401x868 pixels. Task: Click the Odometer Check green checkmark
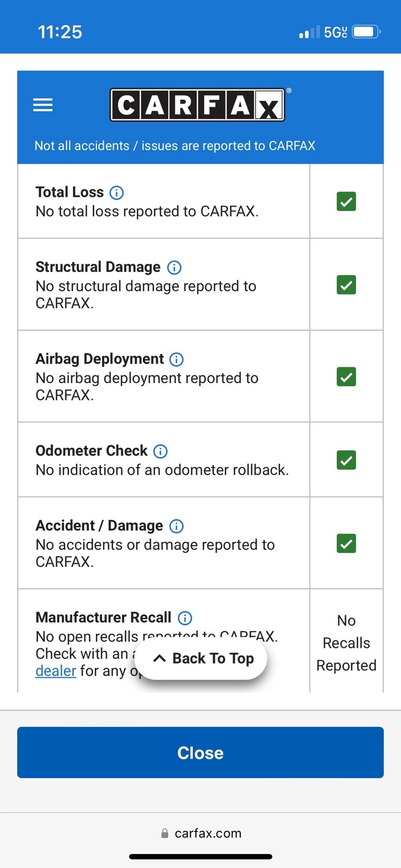tap(346, 460)
